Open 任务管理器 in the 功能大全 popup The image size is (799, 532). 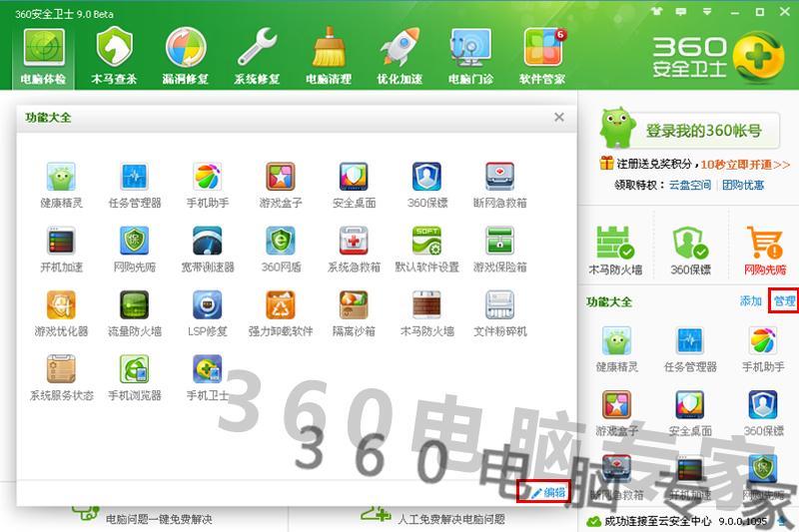pyautogui.click(x=135, y=186)
